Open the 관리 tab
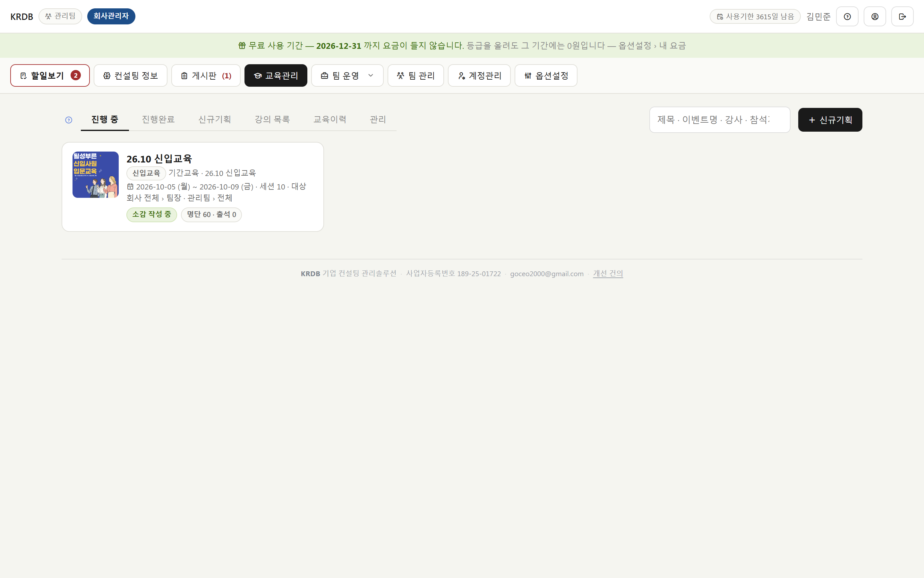 coord(378,119)
